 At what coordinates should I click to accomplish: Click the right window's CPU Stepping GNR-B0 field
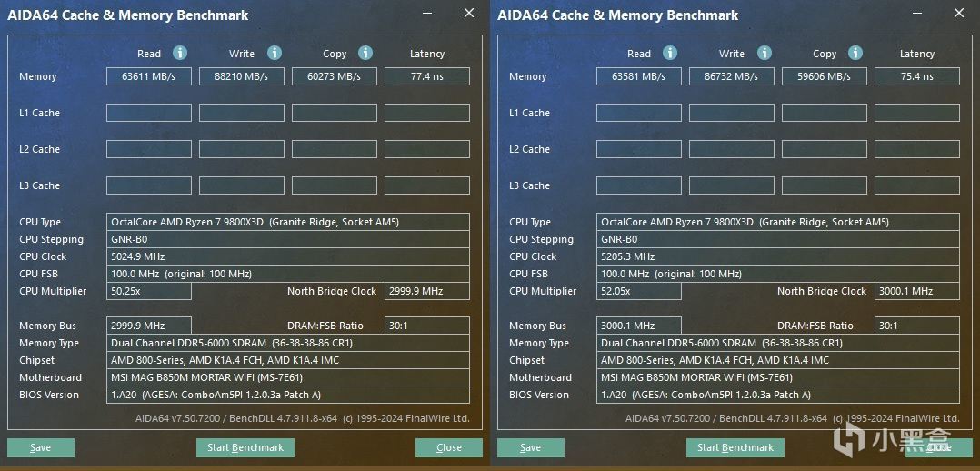click(778, 239)
